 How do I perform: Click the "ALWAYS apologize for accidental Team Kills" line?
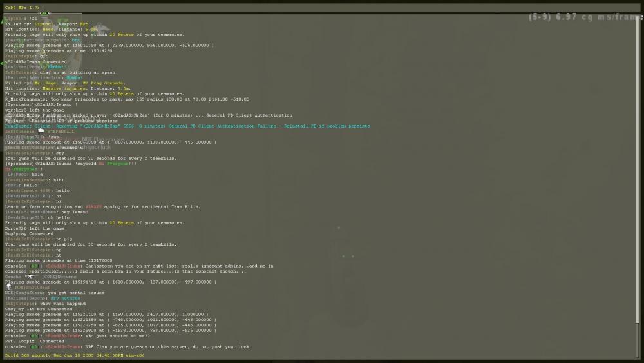click(102, 207)
